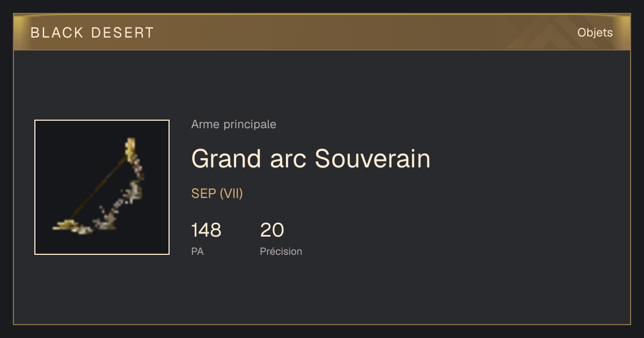Select the Grand arc Souverain item name
Viewport: 644px width, 338px height.
pyautogui.click(x=311, y=159)
